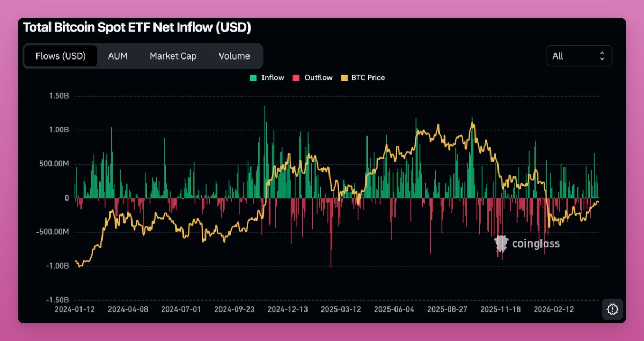Click the red Outflow legend square
The width and height of the screenshot is (644, 341).
click(296, 78)
